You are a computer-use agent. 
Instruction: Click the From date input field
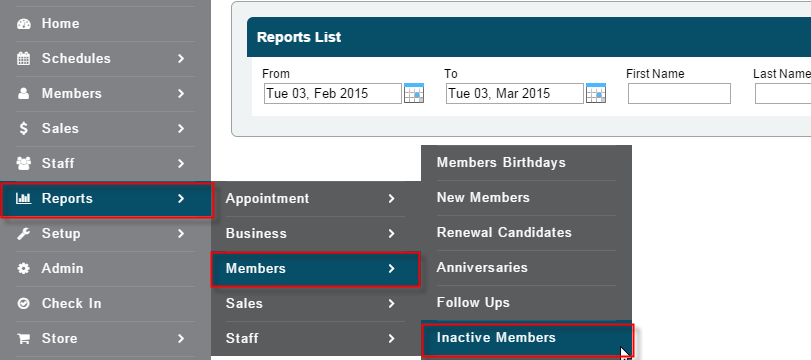333,94
